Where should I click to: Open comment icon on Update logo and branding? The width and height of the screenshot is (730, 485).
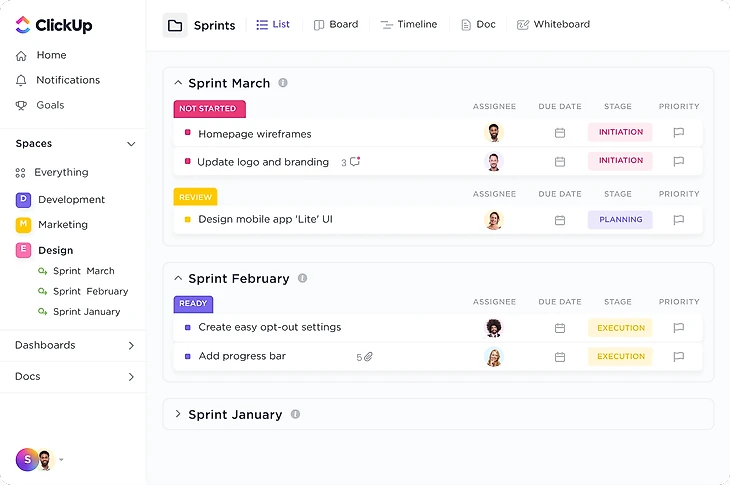[355, 162]
